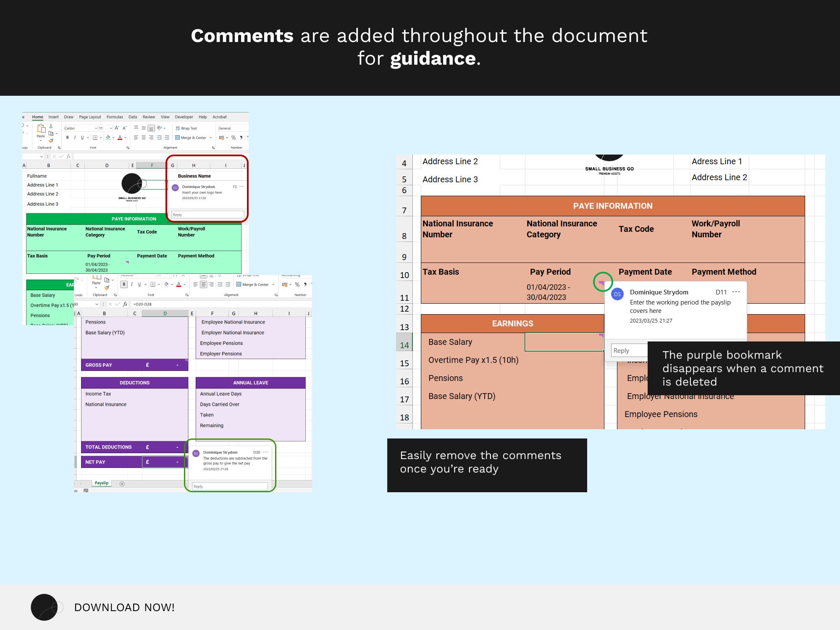Apply the Format Painter tool

tap(52, 141)
